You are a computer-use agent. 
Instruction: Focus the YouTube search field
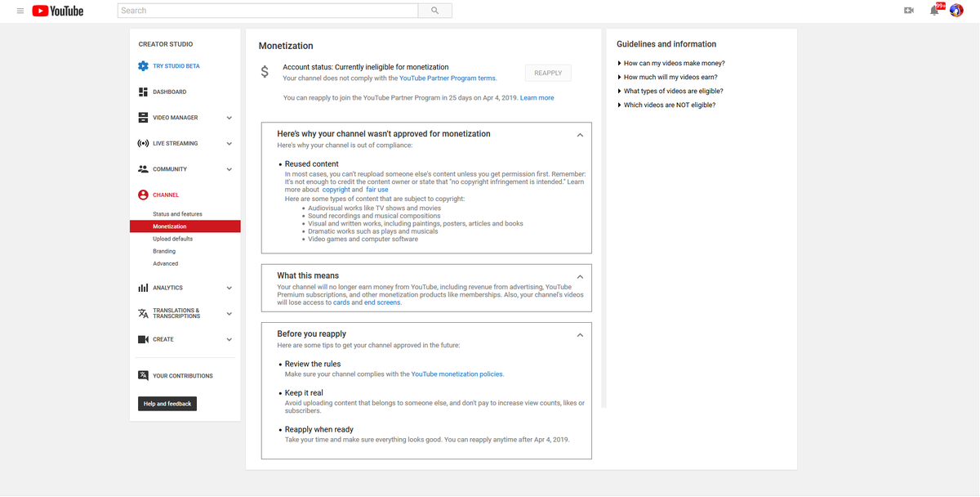pos(268,11)
